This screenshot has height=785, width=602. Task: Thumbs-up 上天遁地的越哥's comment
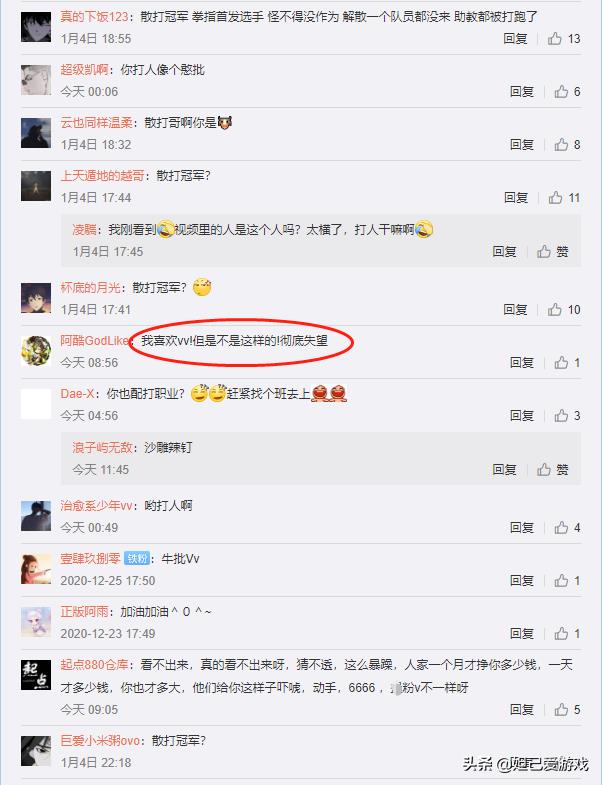tap(563, 198)
